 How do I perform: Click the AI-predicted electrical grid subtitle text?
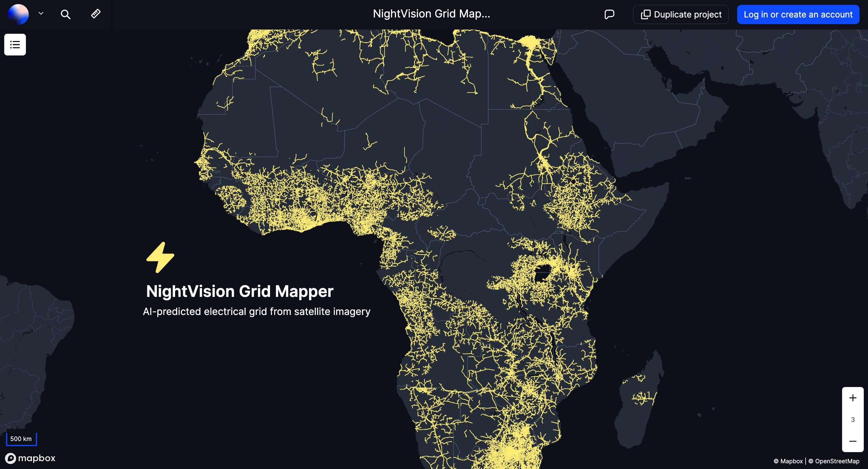256,311
